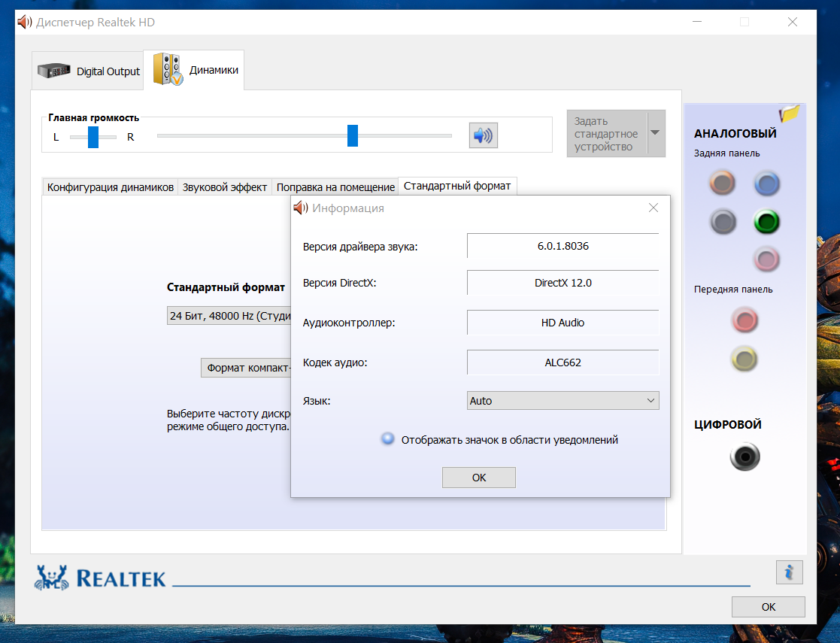Click the Версия драйвера звука label
The width and height of the screenshot is (840, 643).
[360, 247]
